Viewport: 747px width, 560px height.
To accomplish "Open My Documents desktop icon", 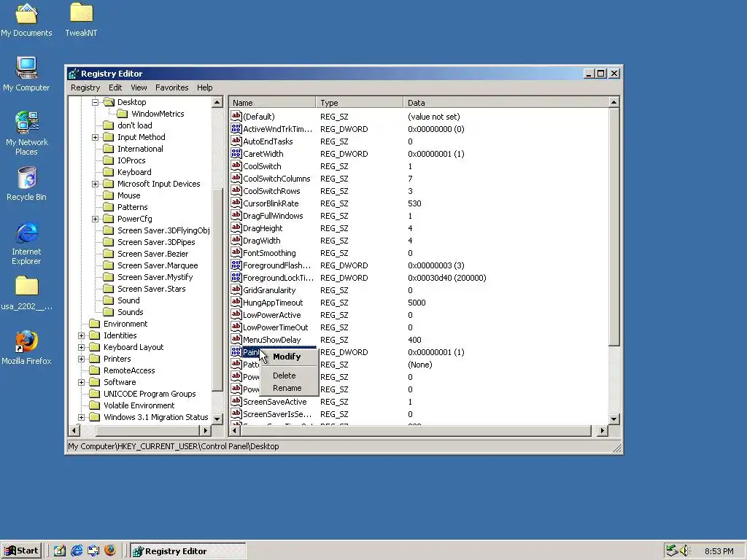I will [x=26, y=20].
